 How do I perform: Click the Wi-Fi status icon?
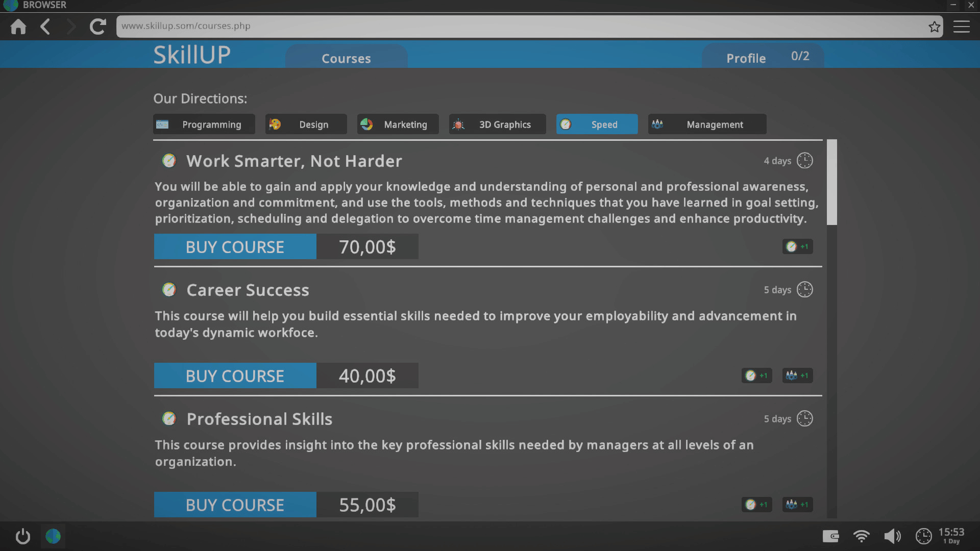point(861,536)
